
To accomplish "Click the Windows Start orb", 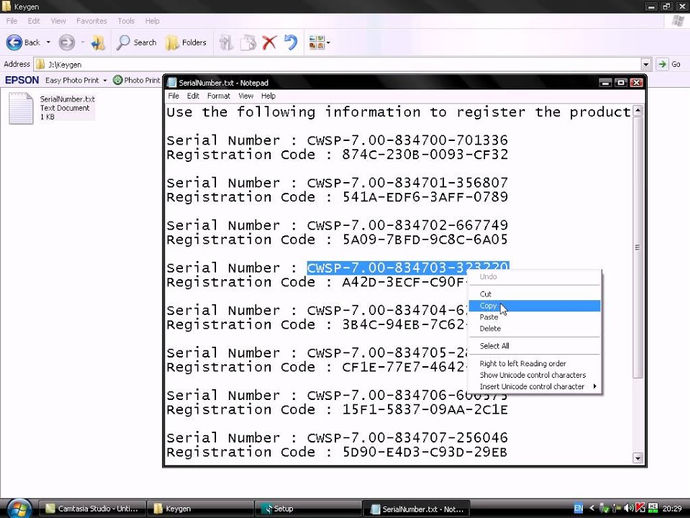I will tap(19, 509).
